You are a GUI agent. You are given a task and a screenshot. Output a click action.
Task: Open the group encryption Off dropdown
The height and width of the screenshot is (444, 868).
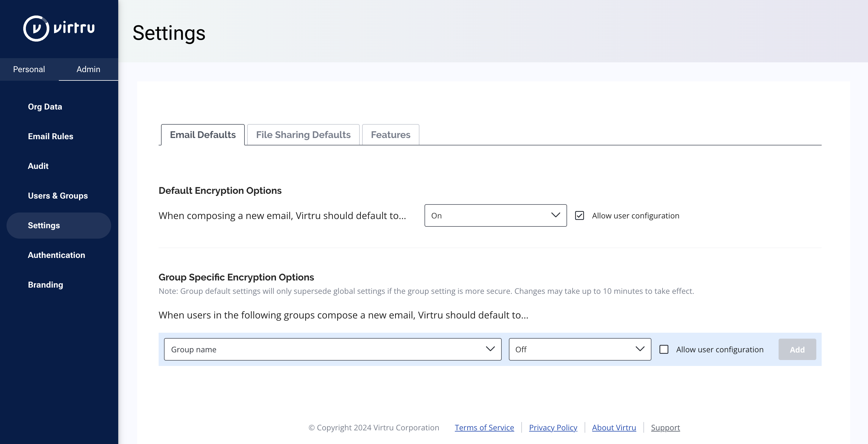point(580,349)
